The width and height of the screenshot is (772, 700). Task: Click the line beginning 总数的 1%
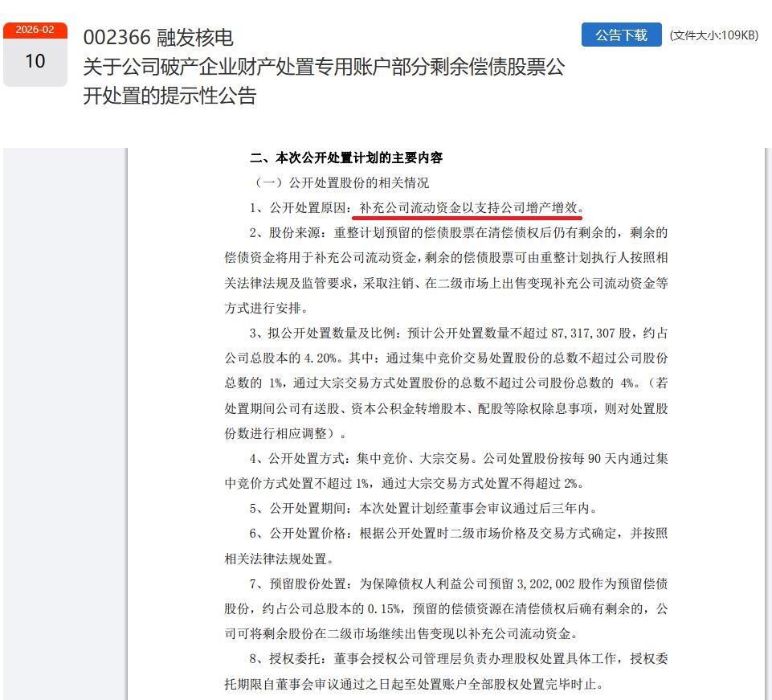point(446,383)
